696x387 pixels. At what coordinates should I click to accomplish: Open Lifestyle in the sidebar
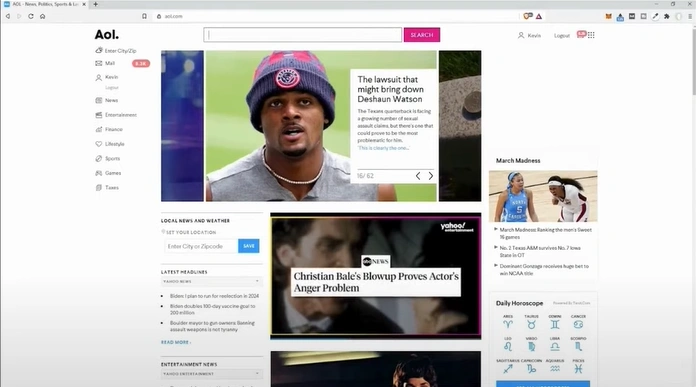click(114, 144)
